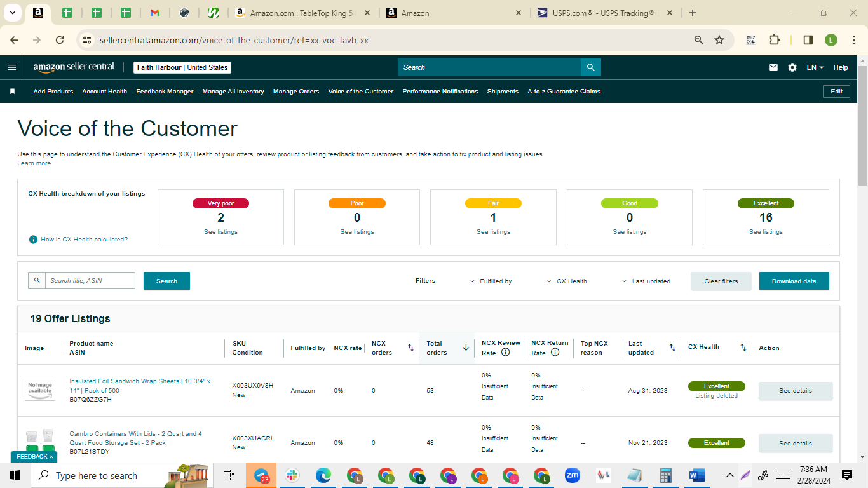This screenshot has width=868, height=488.
Task: See listings under Excellent
Action: (766, 232)
